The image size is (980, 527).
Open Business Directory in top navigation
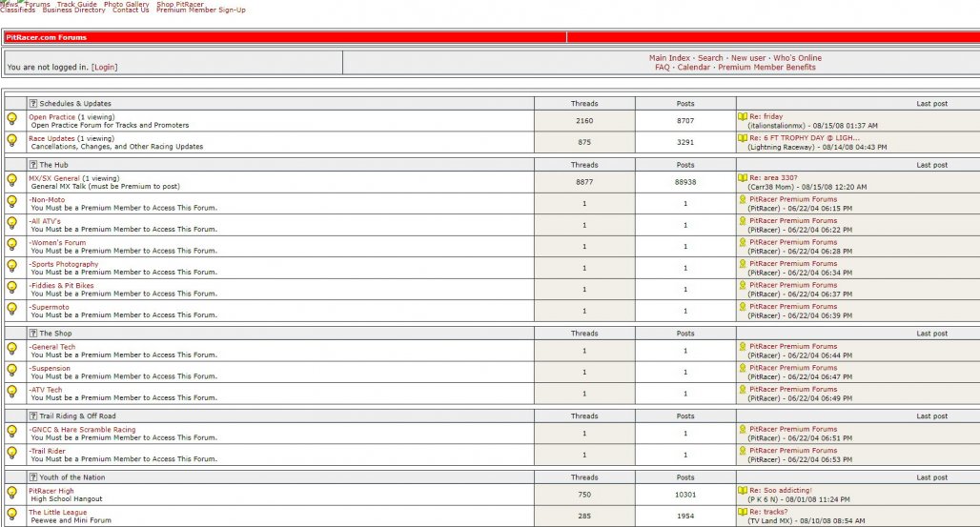tap(73, 10)
